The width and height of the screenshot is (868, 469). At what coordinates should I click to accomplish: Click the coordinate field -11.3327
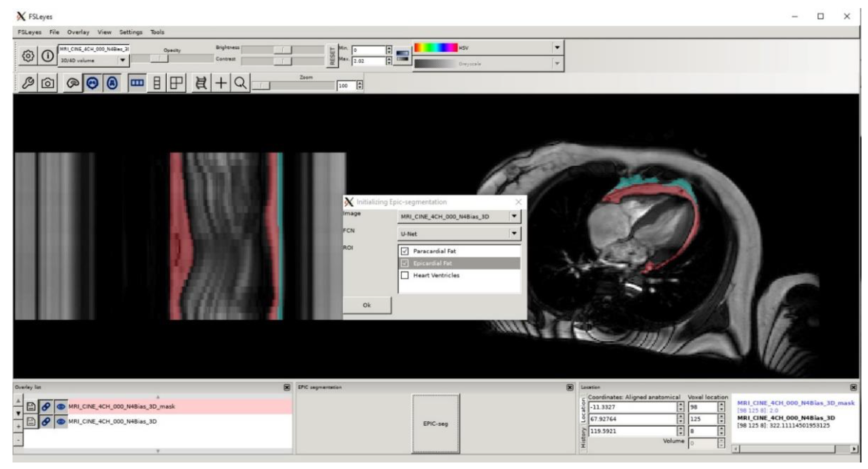(x=633, y=407)
